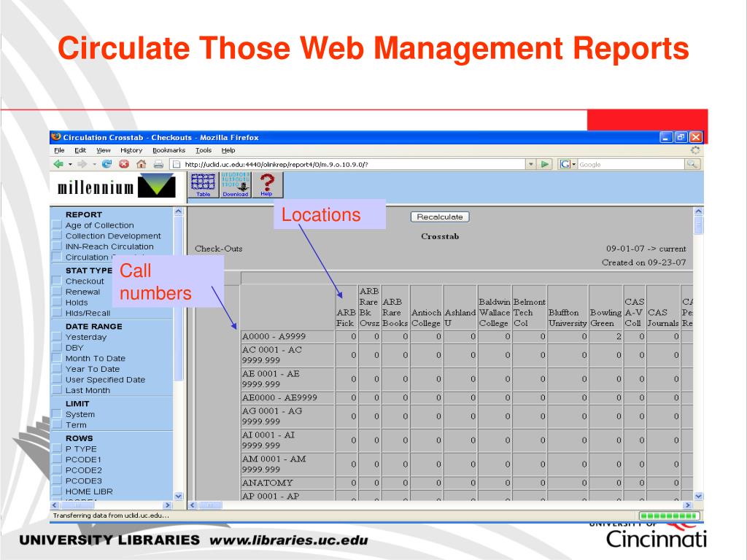
Task: Click the Recalculate button
Action: (x=440, y=217)
